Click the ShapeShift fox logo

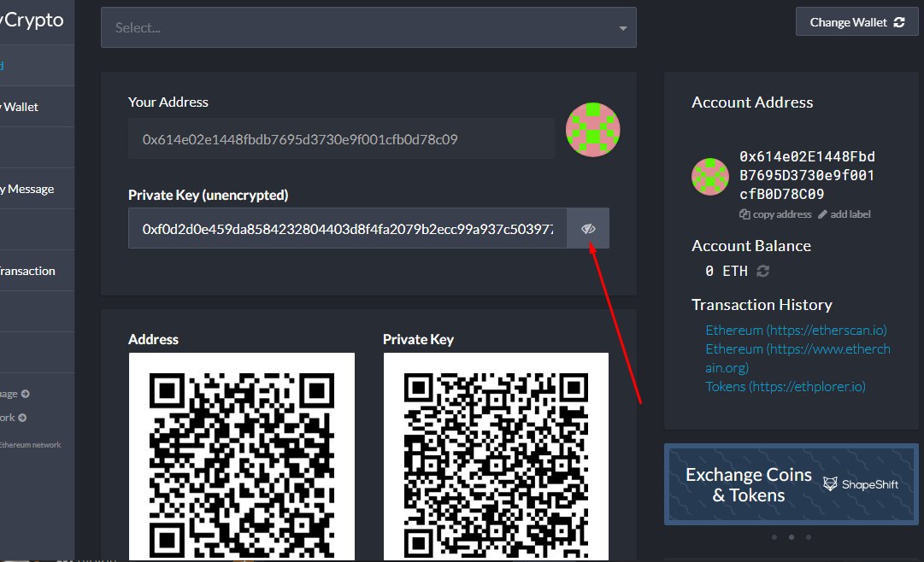coord(830,483)
